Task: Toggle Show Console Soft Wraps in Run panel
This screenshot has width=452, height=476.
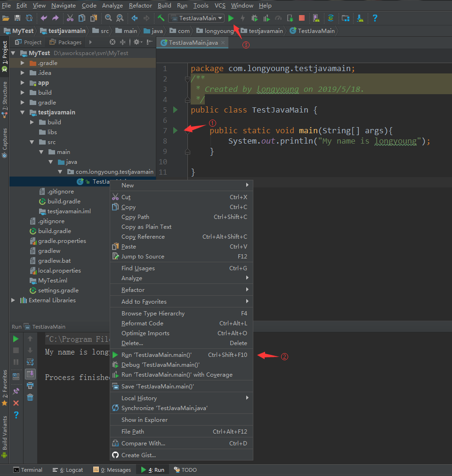Action: tap(30, 362)
